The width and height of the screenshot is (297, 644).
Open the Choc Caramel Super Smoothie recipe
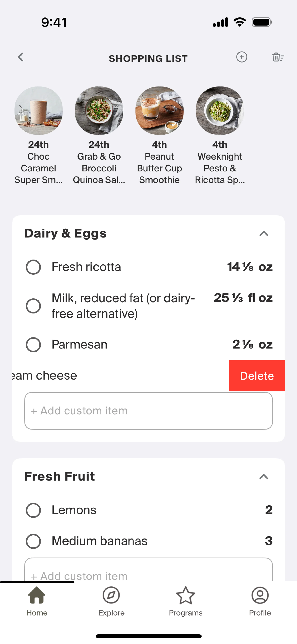39,111
